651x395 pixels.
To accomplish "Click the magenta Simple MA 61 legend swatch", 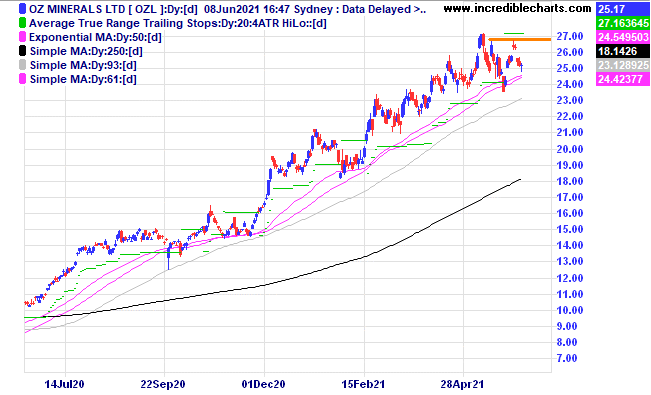I will [22, 79].
